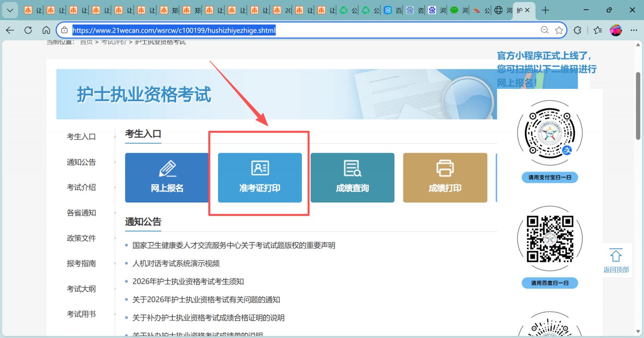Select 考试用书 in the left sidebar
Image resolution: width=644 pixels, height=338 pixels.
coord(81,314)
